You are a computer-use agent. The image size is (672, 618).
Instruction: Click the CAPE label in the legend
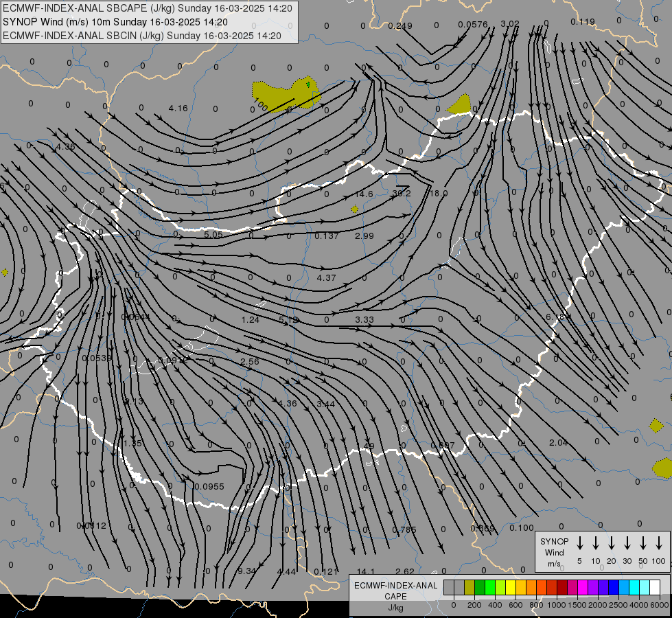coord(395,597)
